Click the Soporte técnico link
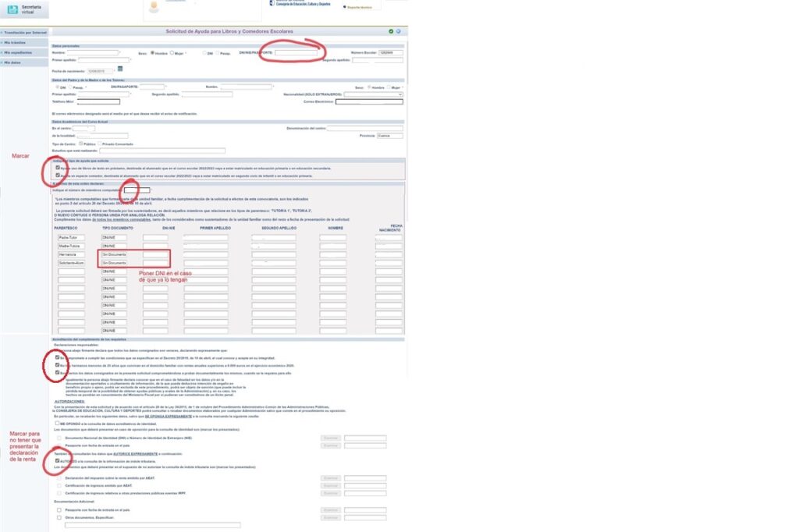This screenshot has width=799, height=532. 360,8
